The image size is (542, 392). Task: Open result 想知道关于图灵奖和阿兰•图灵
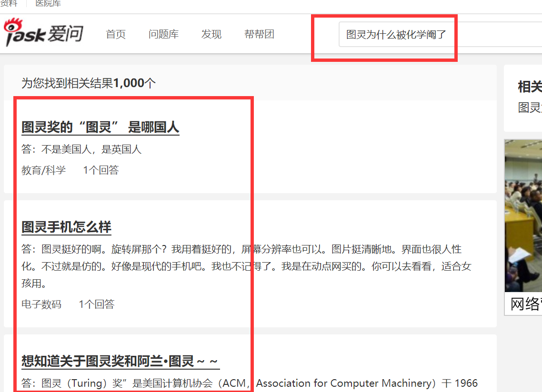(x=120, y=361)
